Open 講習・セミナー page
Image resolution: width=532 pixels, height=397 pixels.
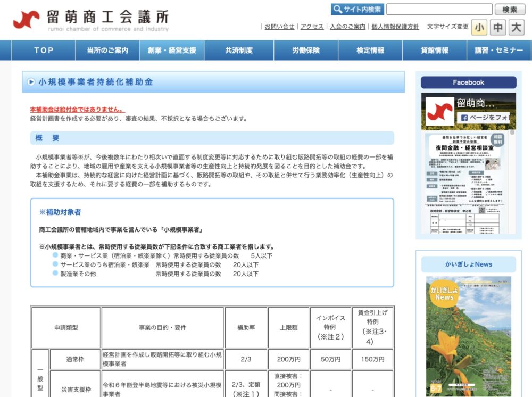point(499,51)
